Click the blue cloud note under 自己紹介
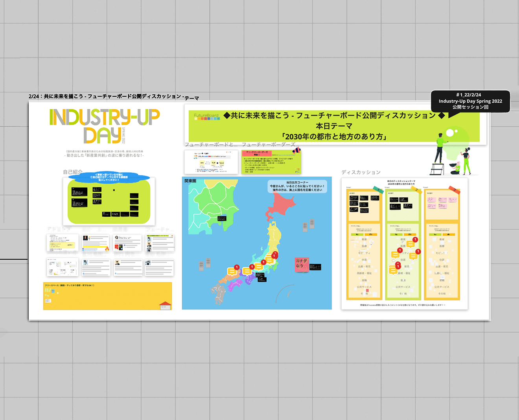Screen dimensions: 519x420 [109, 177]
